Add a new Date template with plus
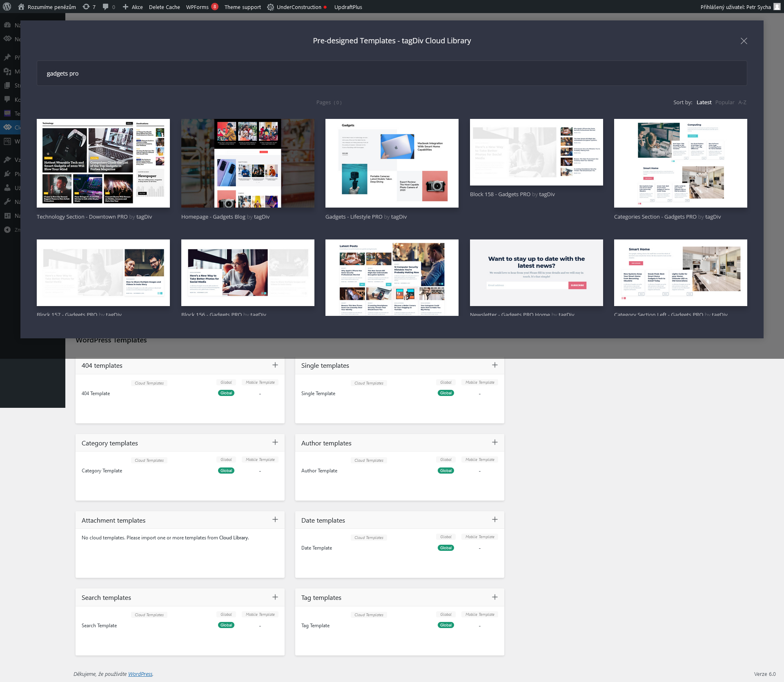Viewport: 784px width, 682px height. 495,519
